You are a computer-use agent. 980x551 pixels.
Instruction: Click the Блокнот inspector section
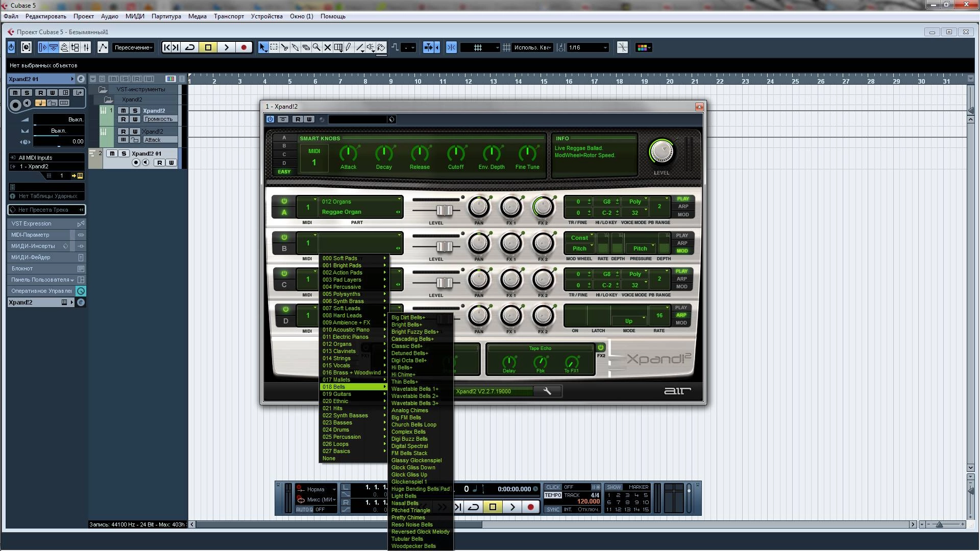[47, 268]
